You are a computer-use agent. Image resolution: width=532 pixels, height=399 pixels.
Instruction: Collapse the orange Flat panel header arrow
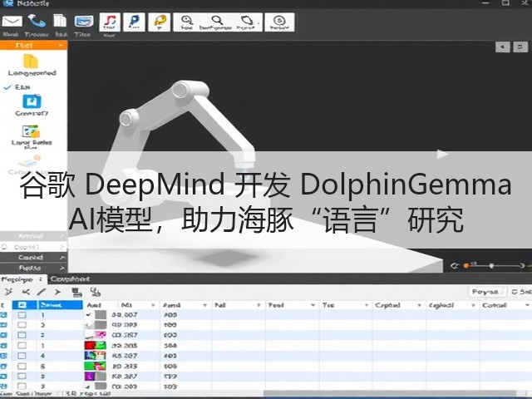pos(61,45)
